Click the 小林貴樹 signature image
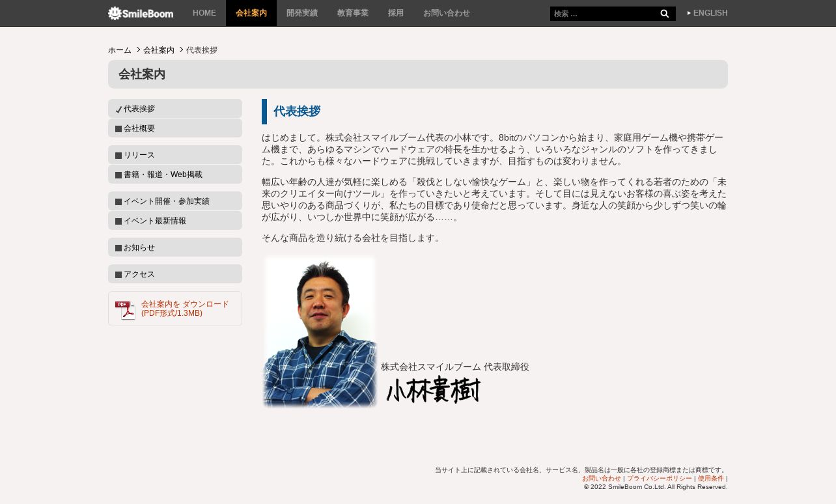 pos(434,390)
